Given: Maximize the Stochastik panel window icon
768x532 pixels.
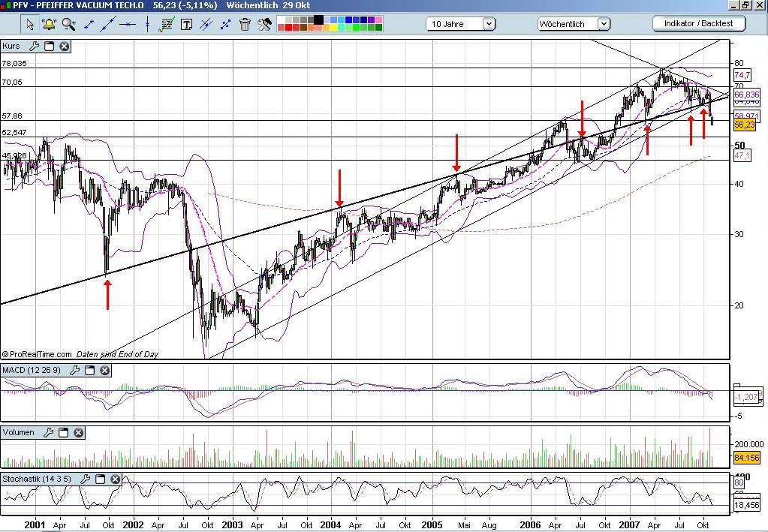Looking at the screenshot, I should coord(101,479).
